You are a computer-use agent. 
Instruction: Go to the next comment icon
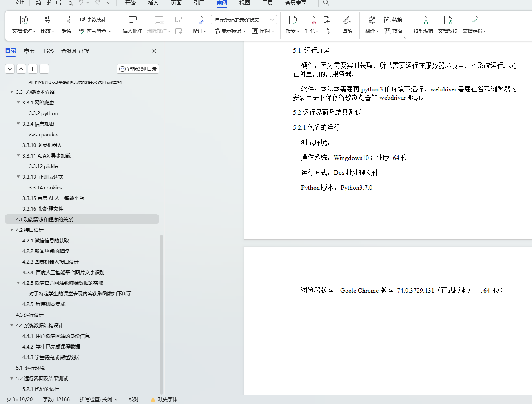[179, 31]
